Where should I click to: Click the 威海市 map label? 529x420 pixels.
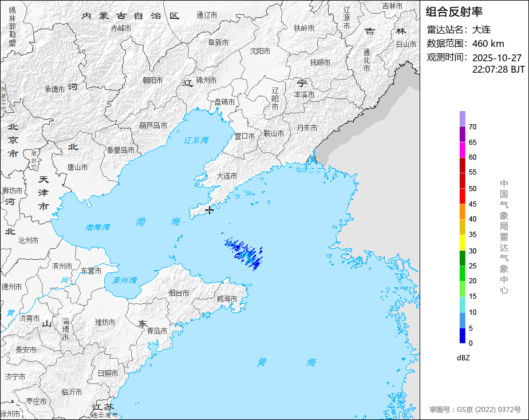click(x=227, y=299)
